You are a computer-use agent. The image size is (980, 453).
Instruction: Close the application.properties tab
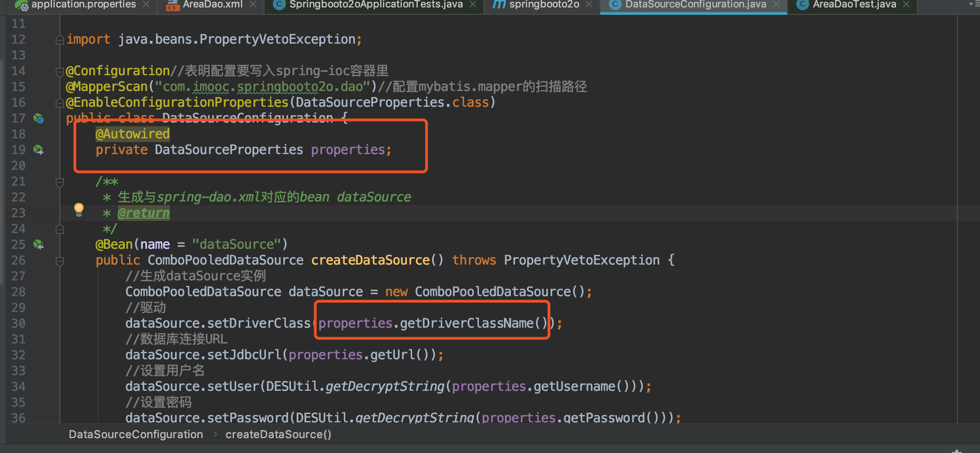pyautogui.click(x=146, y=4)
